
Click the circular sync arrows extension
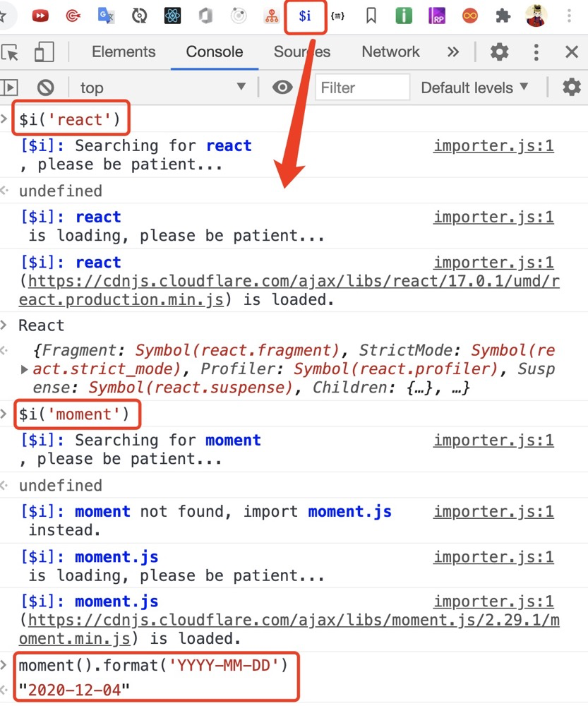coord(139,16)
